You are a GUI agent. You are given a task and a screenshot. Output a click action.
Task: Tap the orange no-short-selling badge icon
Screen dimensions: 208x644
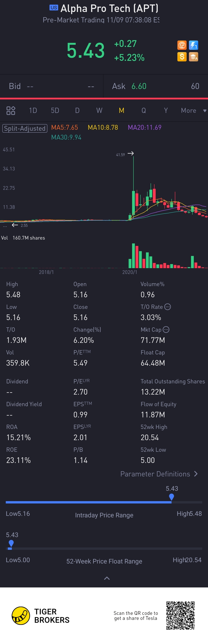tap(182, 45)
